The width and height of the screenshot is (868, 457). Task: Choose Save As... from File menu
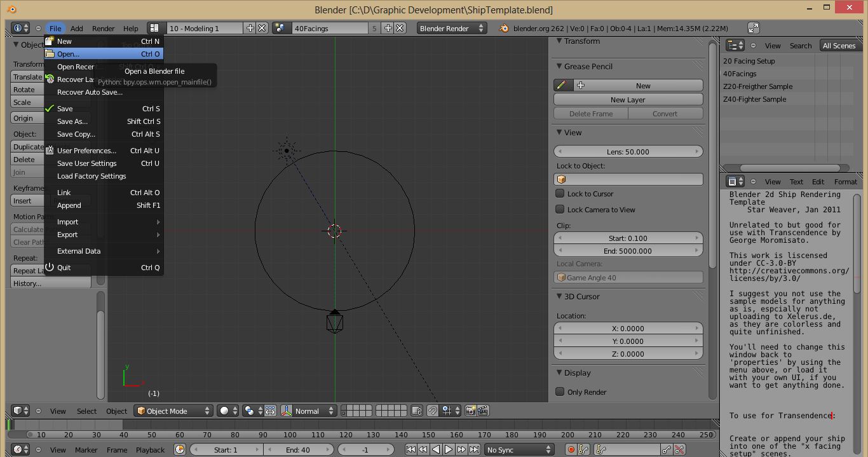tap(104, 121)
